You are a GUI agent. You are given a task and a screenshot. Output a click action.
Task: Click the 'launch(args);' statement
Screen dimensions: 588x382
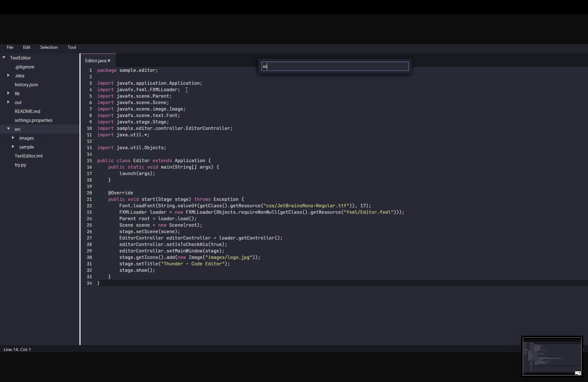137,173
